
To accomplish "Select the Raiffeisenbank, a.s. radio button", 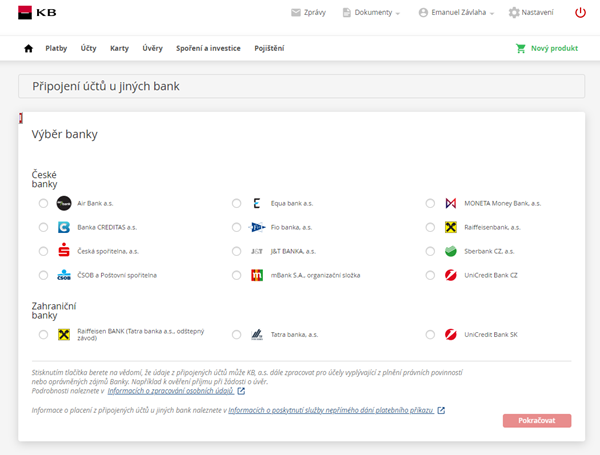I will pos(430,227).
